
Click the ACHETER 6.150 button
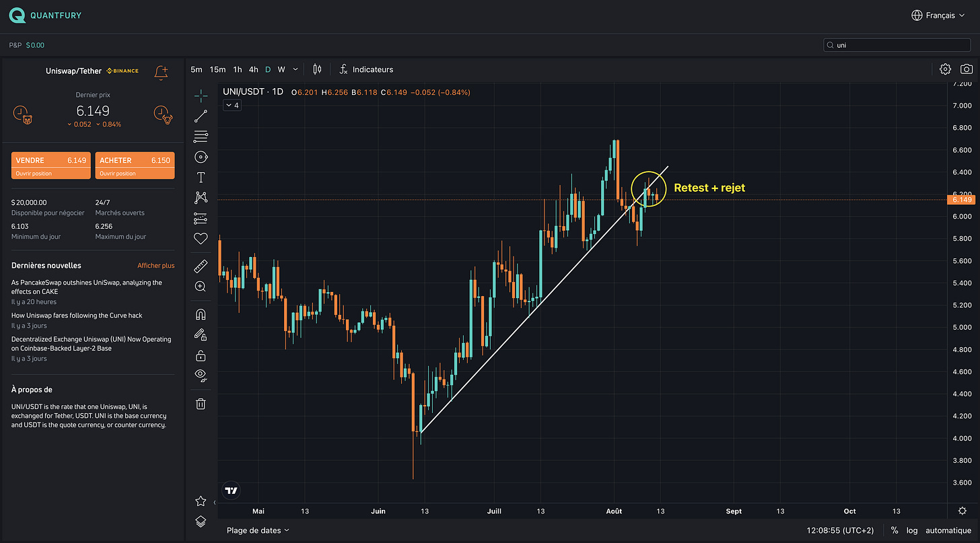(x=135, y=166)
